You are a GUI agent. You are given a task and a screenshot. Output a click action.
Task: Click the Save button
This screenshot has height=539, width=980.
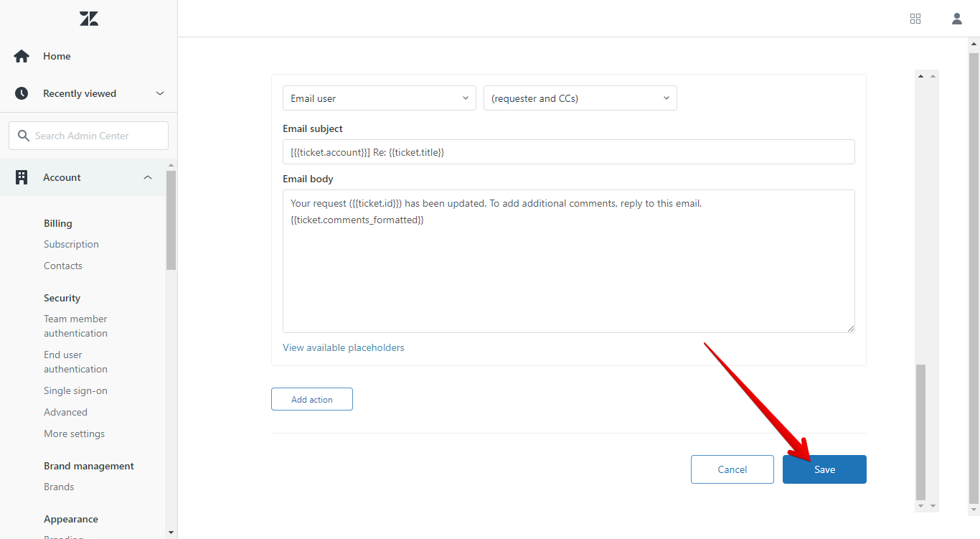click(x=824, y=469)
